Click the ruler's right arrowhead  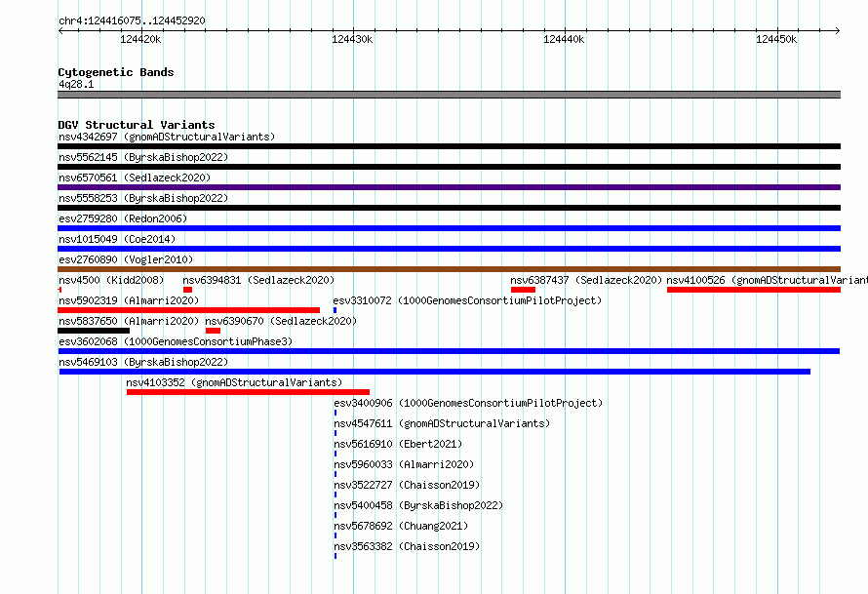point(838,31)
